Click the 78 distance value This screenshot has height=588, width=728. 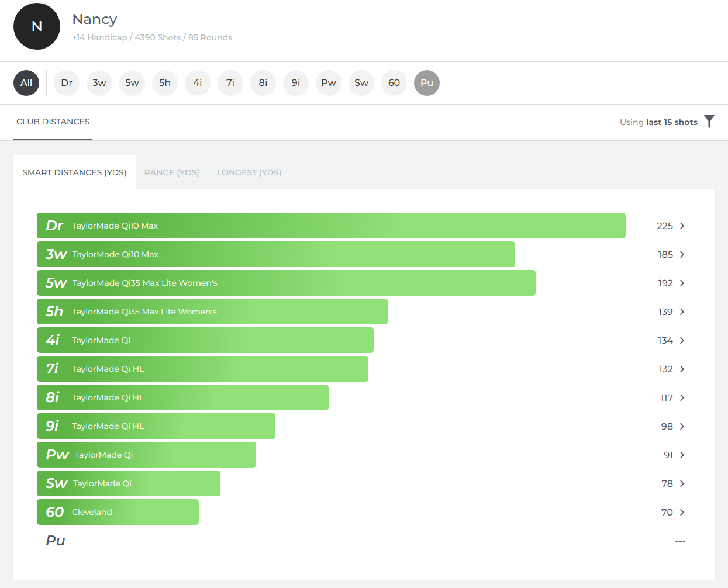[667, 483]
